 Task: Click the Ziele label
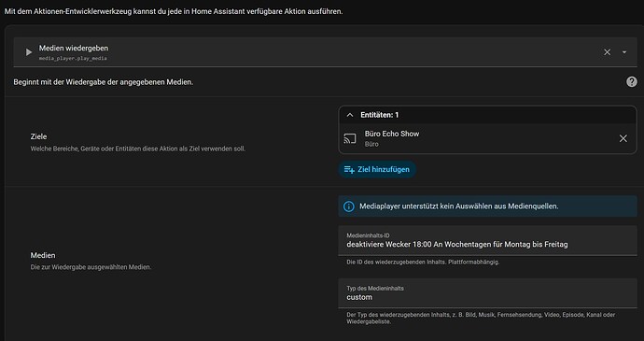point(38,136)
